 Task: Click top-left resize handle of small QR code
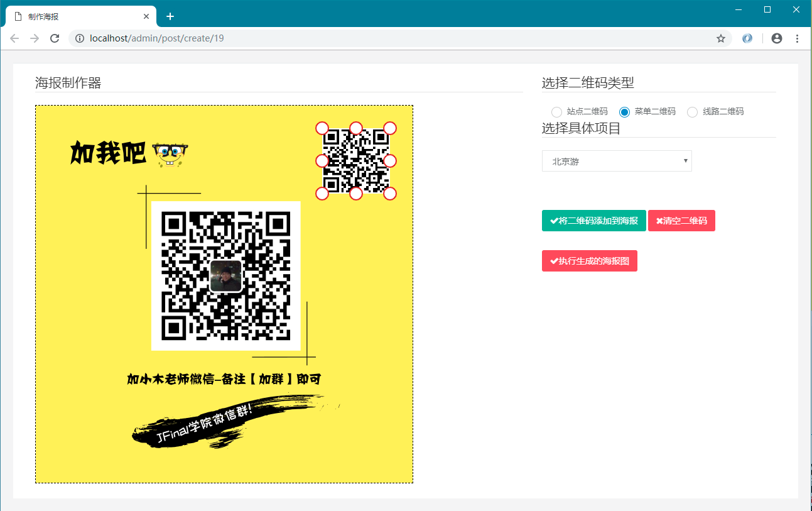(322, 128)
